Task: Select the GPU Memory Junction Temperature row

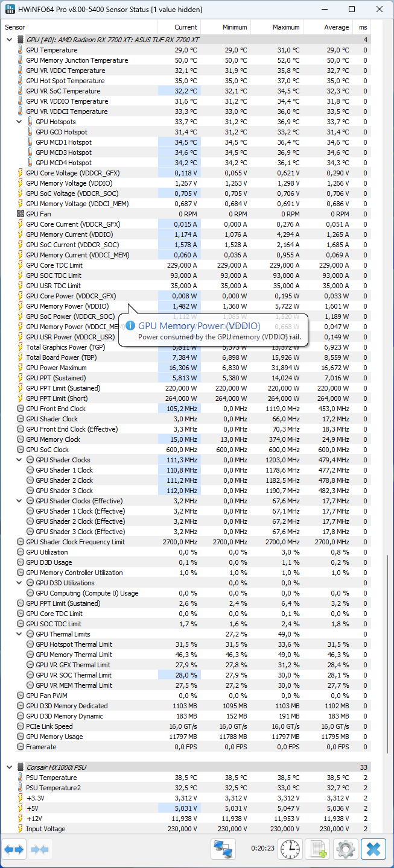Action: (x=187, y=60)
